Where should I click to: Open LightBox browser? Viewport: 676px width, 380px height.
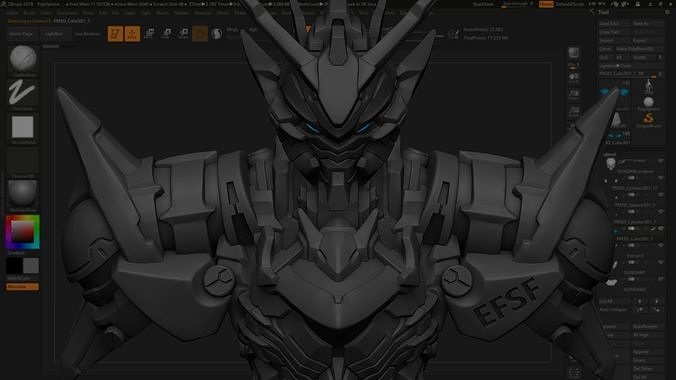[x=54, y=34]
